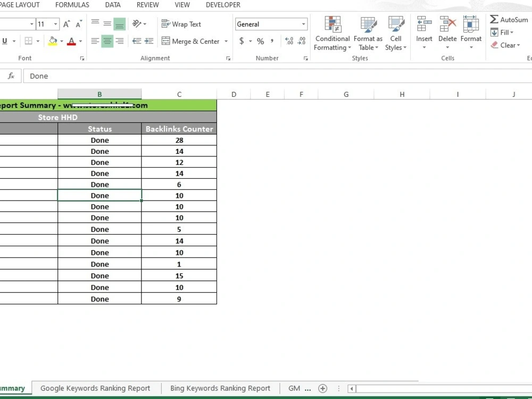Click the horizontal scrollbar left arrow

[352, 388]
